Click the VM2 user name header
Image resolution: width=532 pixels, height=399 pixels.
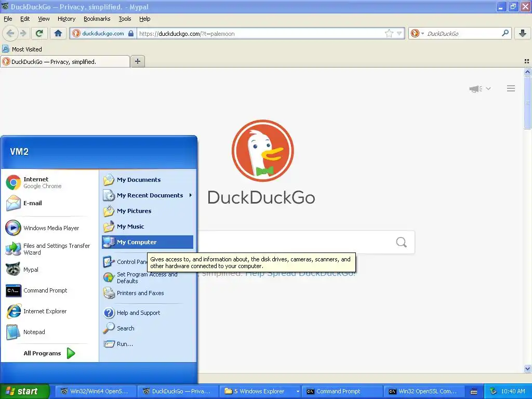(19, 152)
